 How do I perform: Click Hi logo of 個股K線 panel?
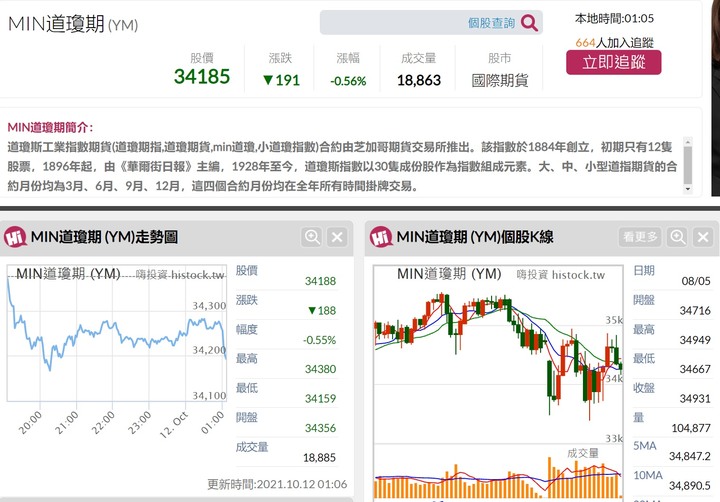coord(381,237)
